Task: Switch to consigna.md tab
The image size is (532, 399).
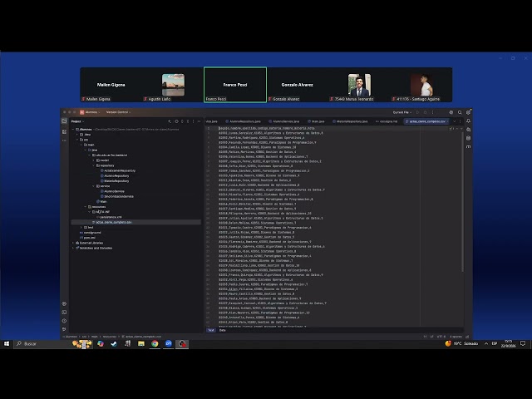Action: (x=387, y=121)
